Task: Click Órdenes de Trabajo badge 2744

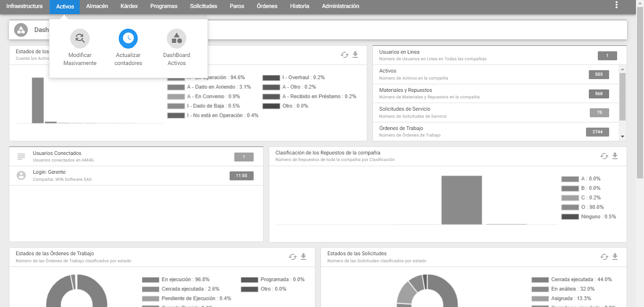Action: pos(597,132)
